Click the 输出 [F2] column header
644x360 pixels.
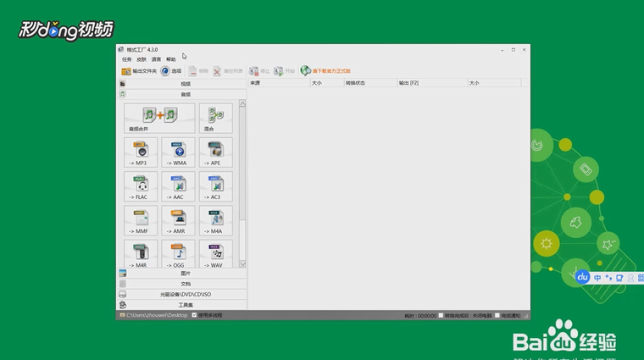[432, 83]
